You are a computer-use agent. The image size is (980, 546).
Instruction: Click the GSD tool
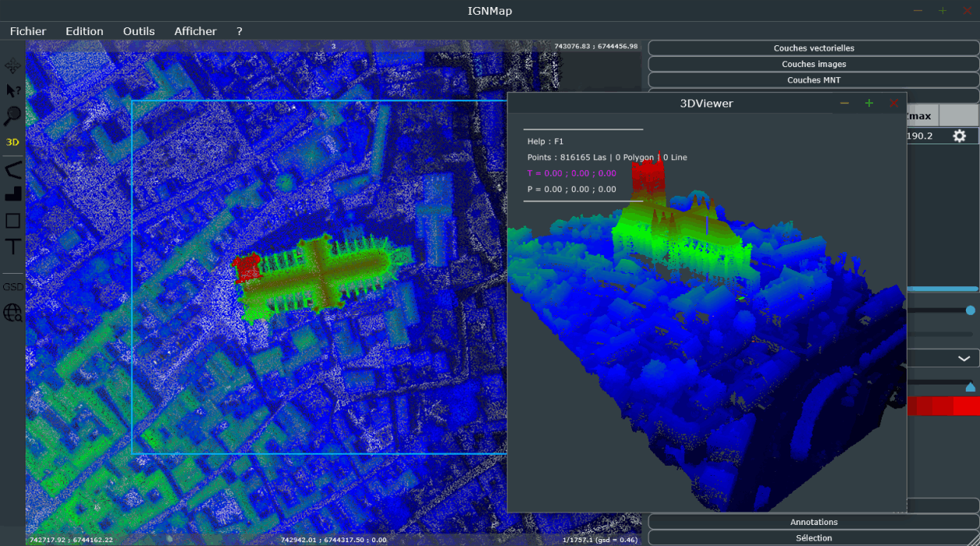(12, 287)
